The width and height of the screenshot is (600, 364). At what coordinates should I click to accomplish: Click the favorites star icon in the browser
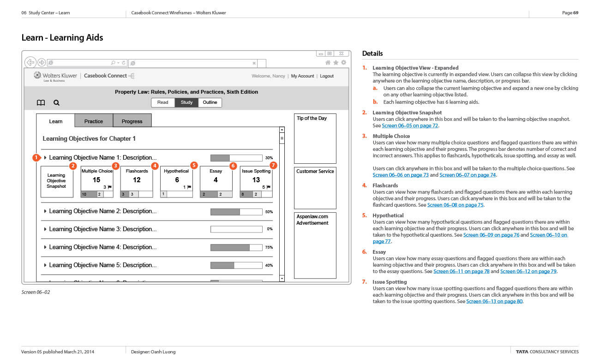336,63
